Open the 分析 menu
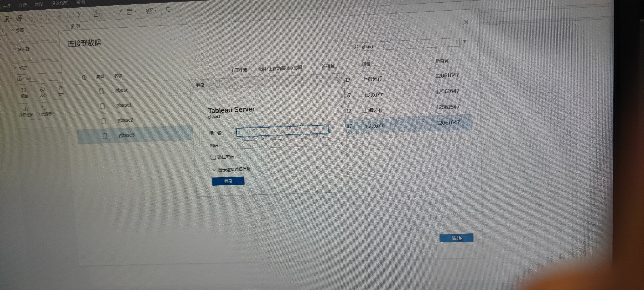The width and height of the screenshot is (644, 290). [x=22, y=5]
